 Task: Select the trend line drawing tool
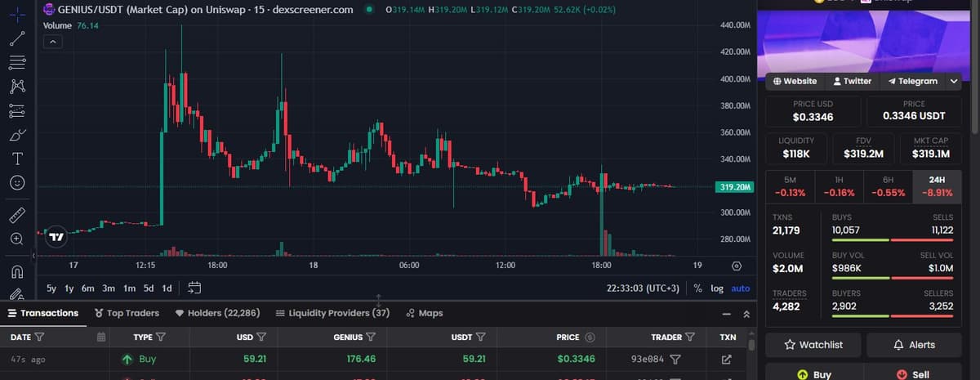[x=18, y=38]
